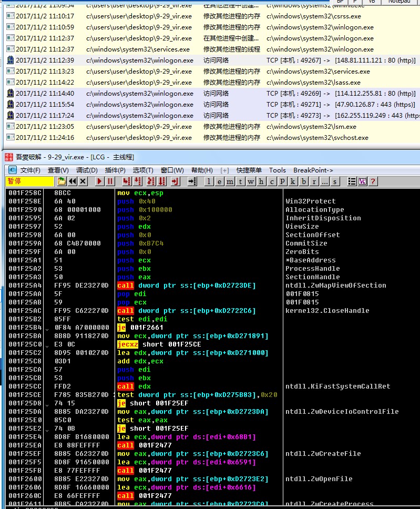
Task: Open the Tools menu
Action: click(x=278, y=170)
